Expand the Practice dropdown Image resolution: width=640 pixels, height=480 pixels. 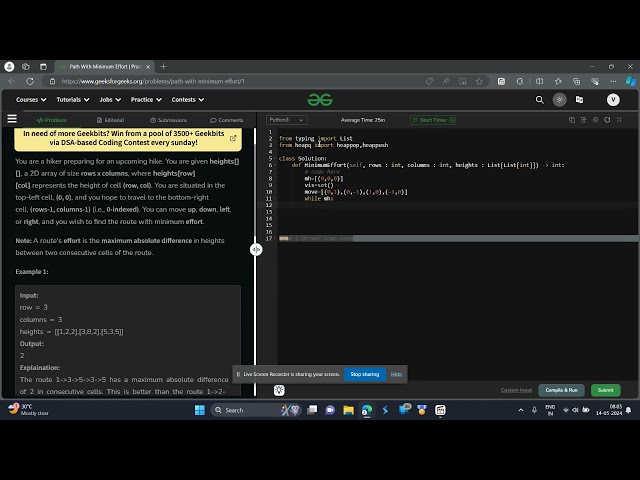pos(146,100)
